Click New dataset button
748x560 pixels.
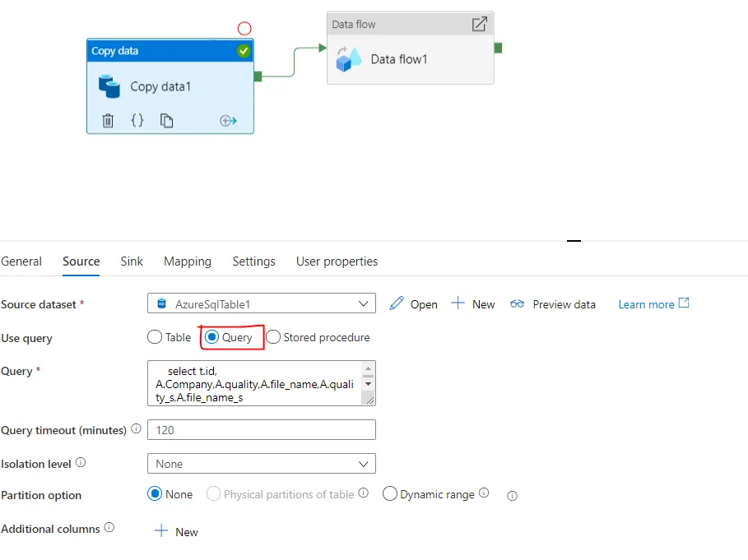pyautogui.click(x=473, y=304)
